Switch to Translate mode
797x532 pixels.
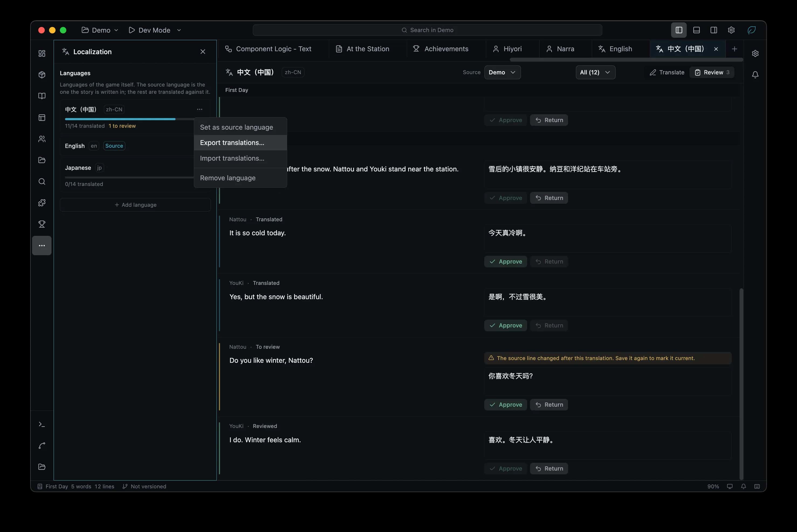[x=667, y=72]
